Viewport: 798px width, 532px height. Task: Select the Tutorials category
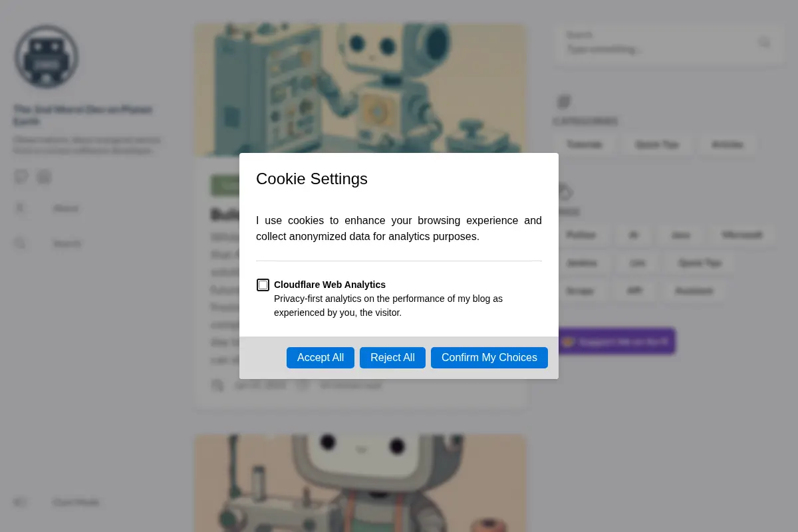coord(585,144)
